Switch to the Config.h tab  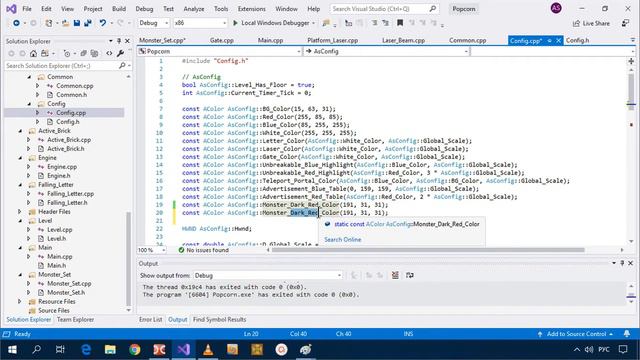click(577, 40)
